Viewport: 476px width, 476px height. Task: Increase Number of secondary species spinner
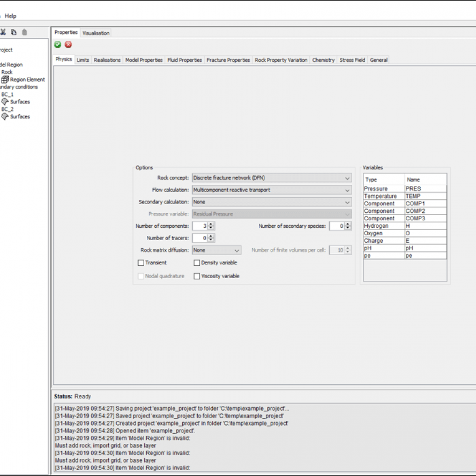point(348,224)
